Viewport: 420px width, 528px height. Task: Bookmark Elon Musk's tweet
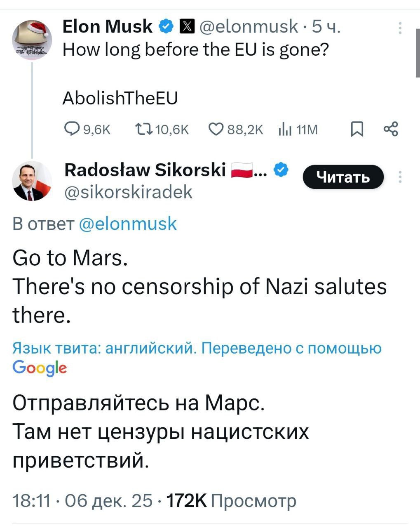click(x=357, y=129)
